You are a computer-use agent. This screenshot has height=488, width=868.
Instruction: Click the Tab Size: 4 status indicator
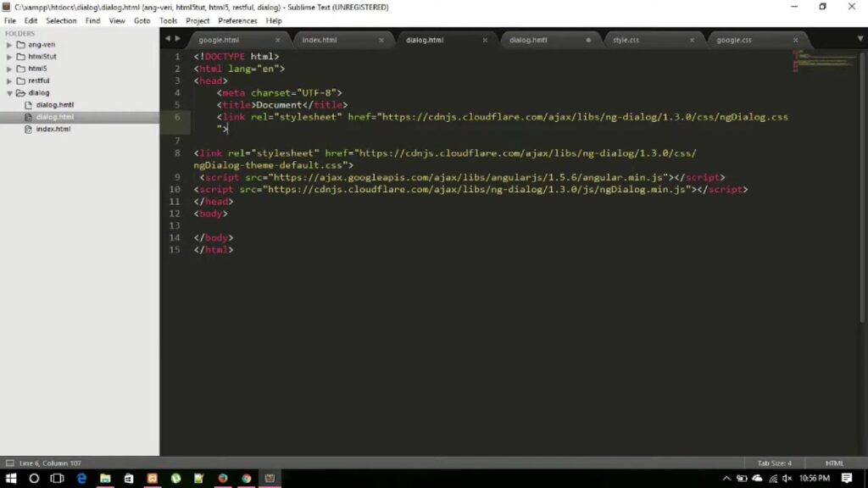(774, 463)
